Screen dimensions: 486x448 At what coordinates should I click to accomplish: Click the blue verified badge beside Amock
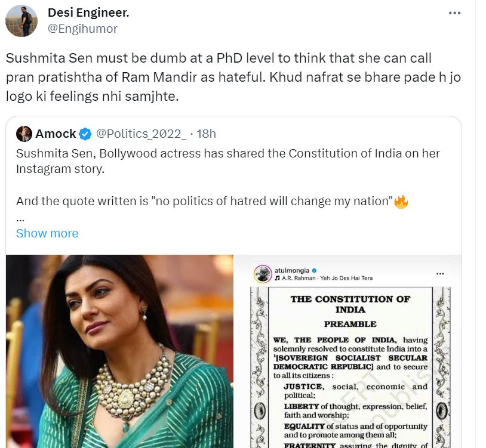[x=85, y=134]
